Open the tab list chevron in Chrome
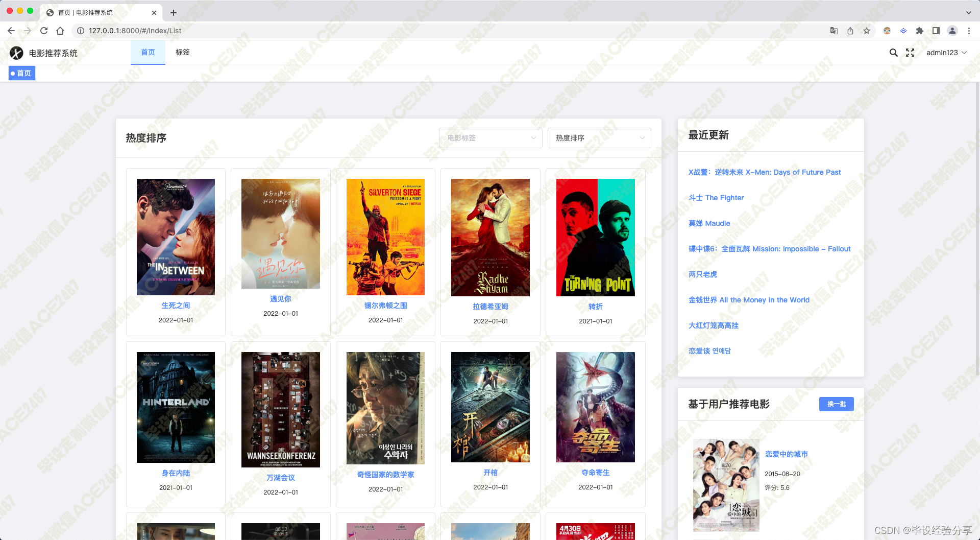The image size is (980, 540). pos(969,13)
